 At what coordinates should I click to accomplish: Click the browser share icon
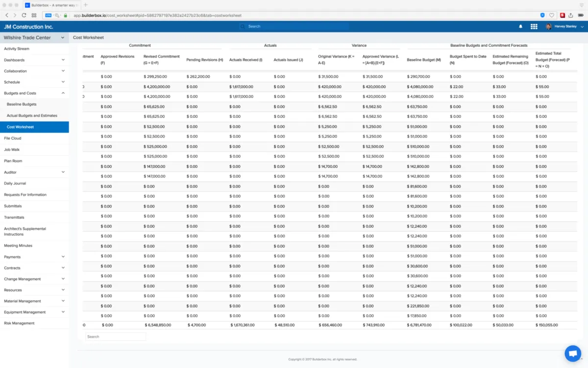point(571,15)
